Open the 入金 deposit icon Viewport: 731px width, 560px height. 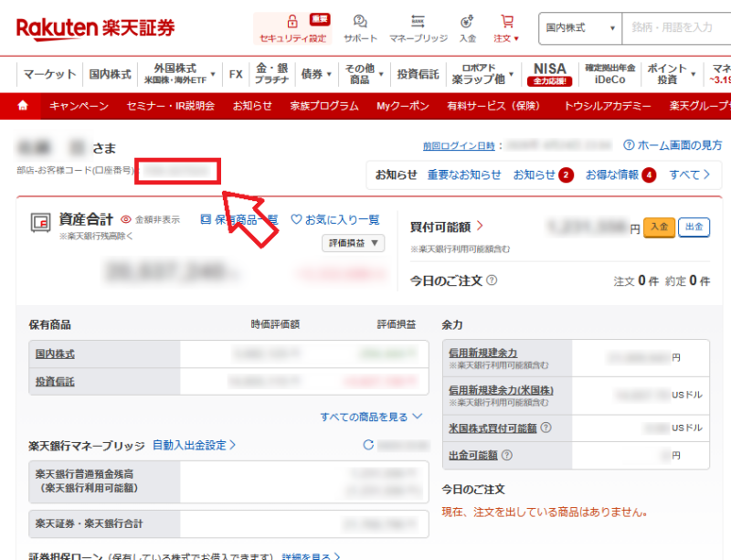[467, 20]
